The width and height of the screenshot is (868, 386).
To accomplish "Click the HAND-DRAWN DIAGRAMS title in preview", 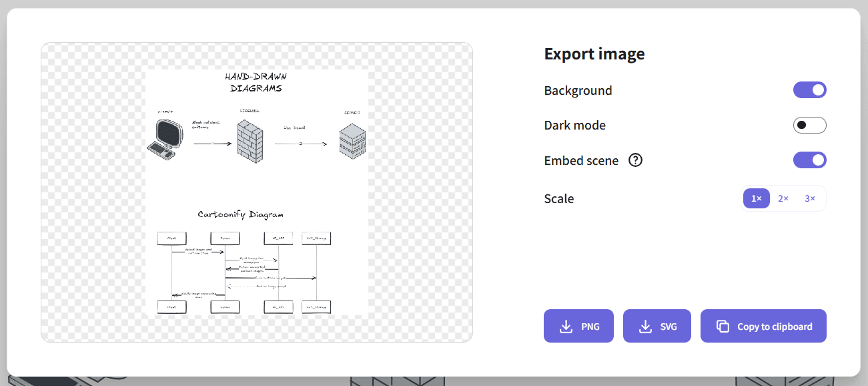I will click(256, 82).
